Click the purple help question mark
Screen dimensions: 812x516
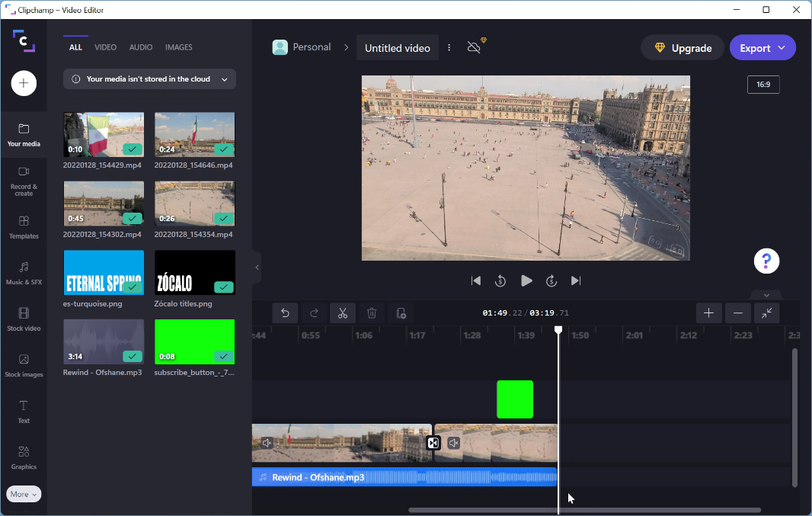tap(766, 261)
